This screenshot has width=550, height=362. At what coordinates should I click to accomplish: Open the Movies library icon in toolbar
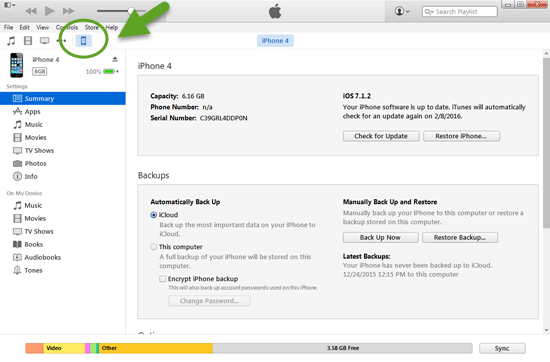28,41
